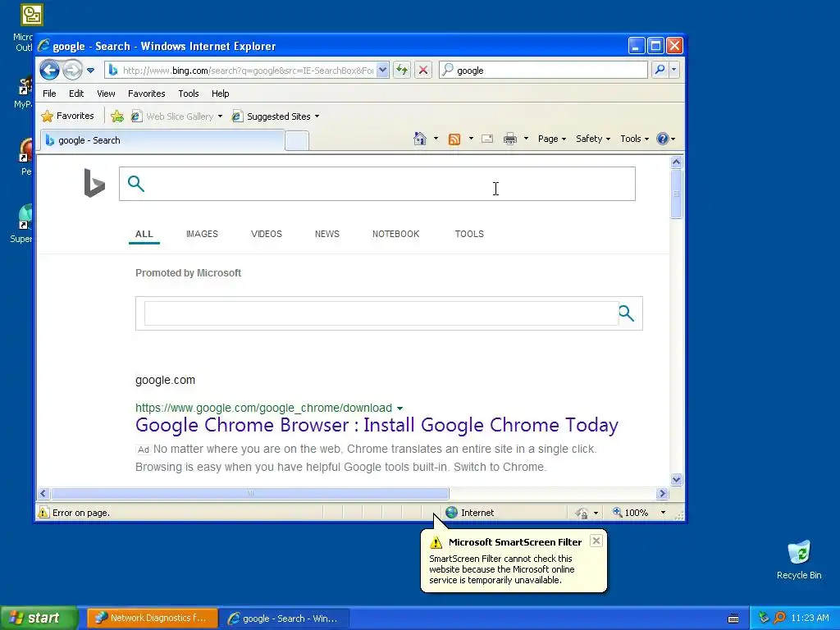The width and height of the screenshot is (840, 630).
Task: Switch to Network Diagnostics taskbar button
Action: (152, 619)
